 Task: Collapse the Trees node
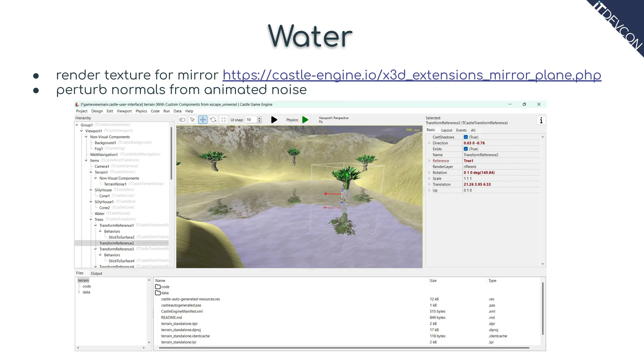(x=91, y=219)
